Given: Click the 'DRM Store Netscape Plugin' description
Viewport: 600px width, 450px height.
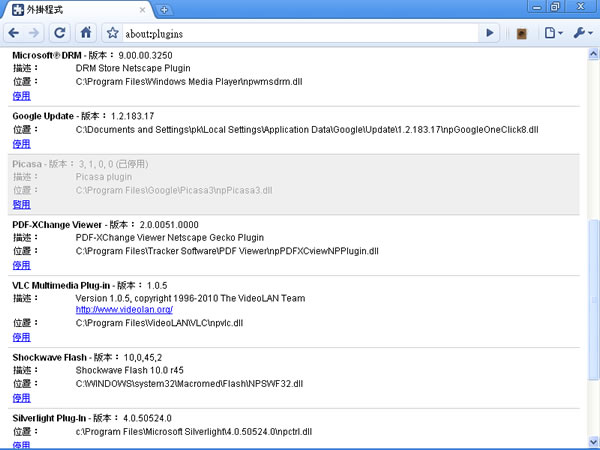Looking at the screenshot, I should coord(133,68).
